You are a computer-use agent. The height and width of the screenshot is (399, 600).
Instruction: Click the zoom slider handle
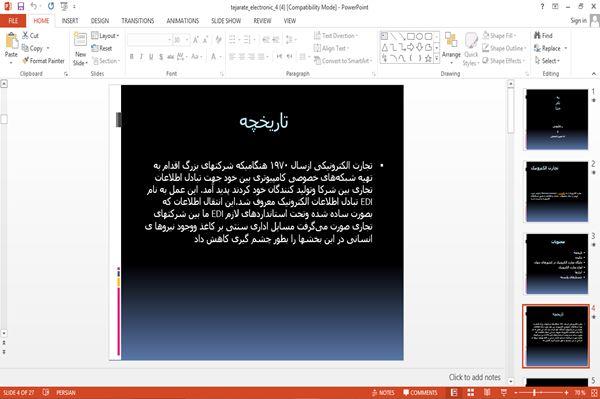point(534,392)
